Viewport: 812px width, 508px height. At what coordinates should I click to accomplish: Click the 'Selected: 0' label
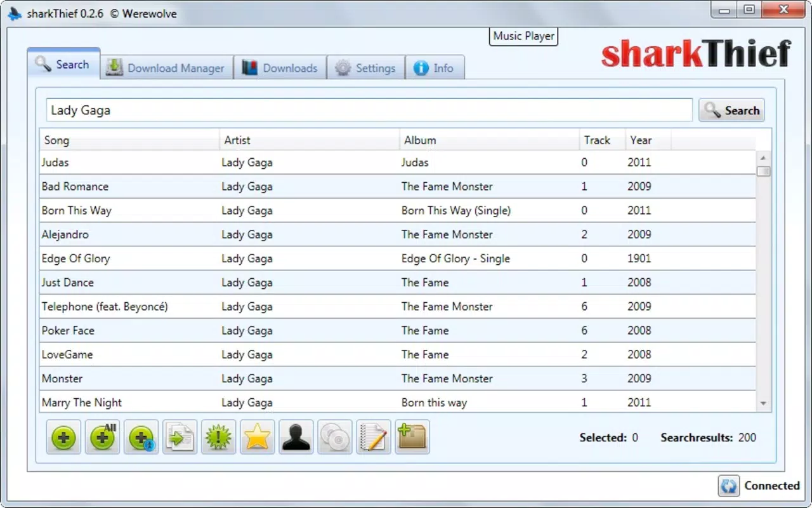pos(608,438)
